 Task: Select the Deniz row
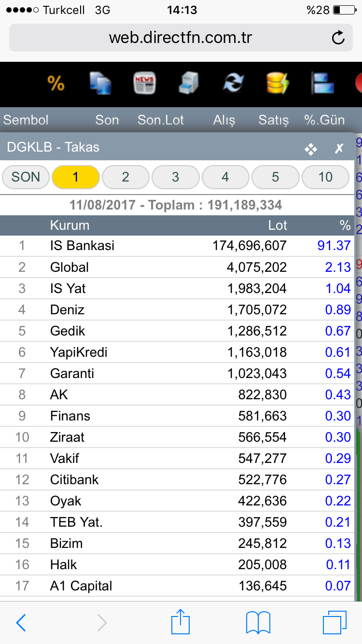(177, 309)
